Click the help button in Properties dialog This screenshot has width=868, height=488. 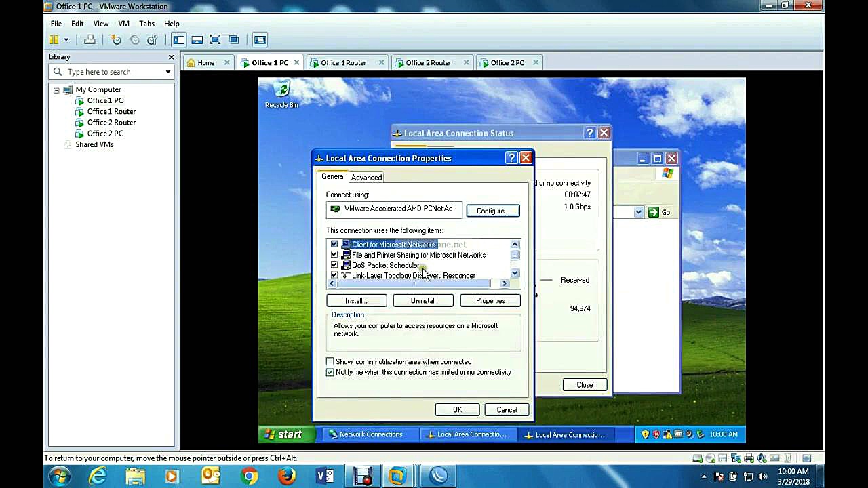point(511,158)
